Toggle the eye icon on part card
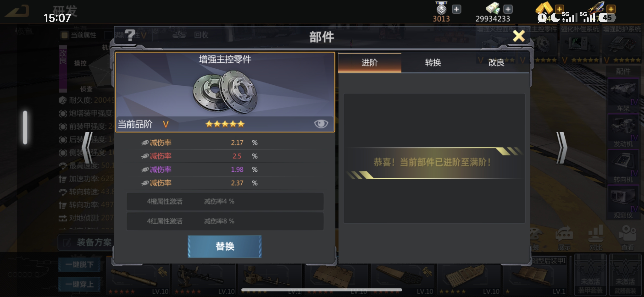The height and width of the screenshot is (297, 644). click(321, 124)
